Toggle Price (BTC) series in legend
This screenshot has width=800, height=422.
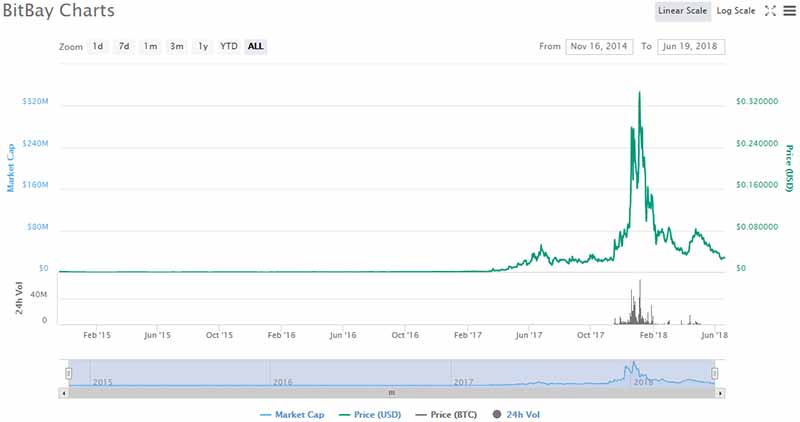coord(446,415)
